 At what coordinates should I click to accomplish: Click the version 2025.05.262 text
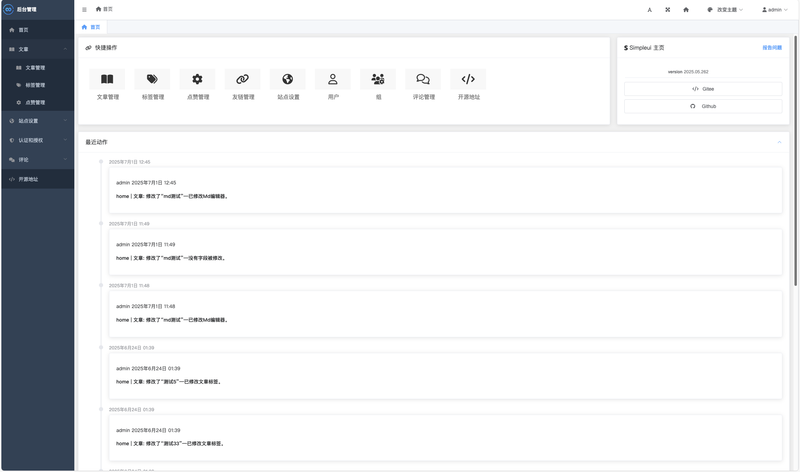(688, 72)
